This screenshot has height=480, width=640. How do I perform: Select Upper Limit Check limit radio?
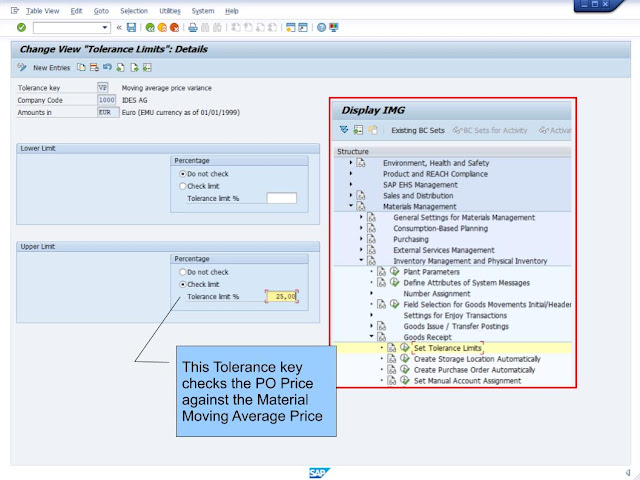(x=182, y=284)
